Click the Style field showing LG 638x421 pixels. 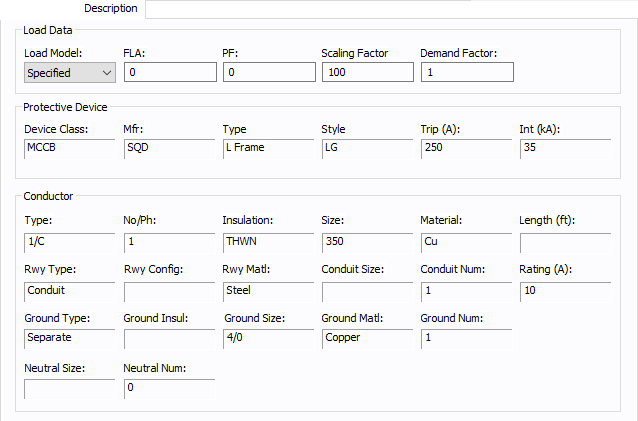(366, 148)
